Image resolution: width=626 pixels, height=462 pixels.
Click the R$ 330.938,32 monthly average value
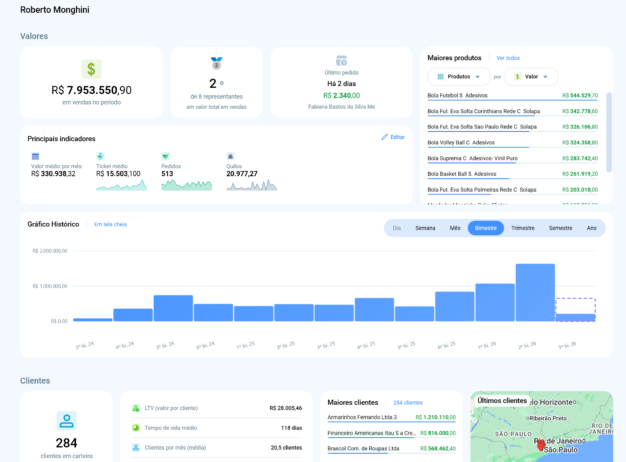53,174
